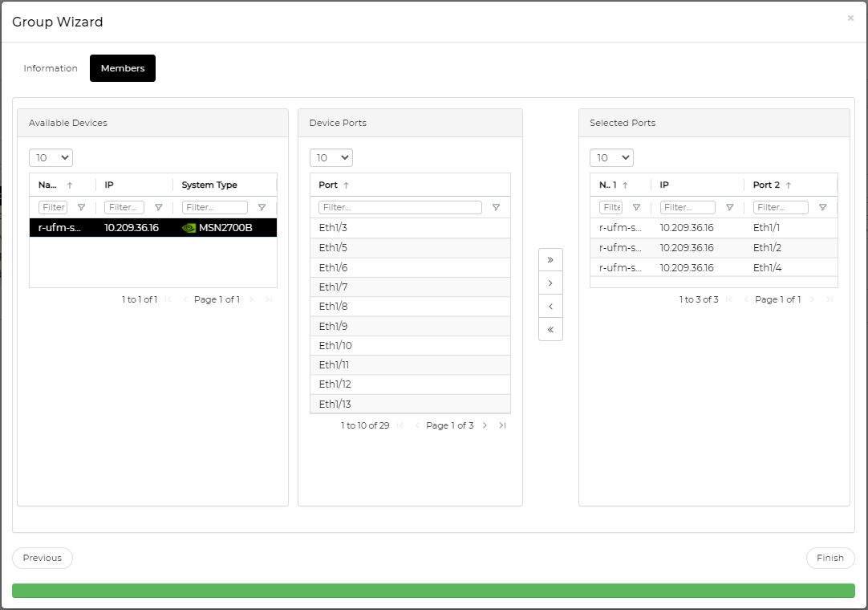Open Port 2 filter icon in Selected Ports
868x610 pixels.
[822, 208]
